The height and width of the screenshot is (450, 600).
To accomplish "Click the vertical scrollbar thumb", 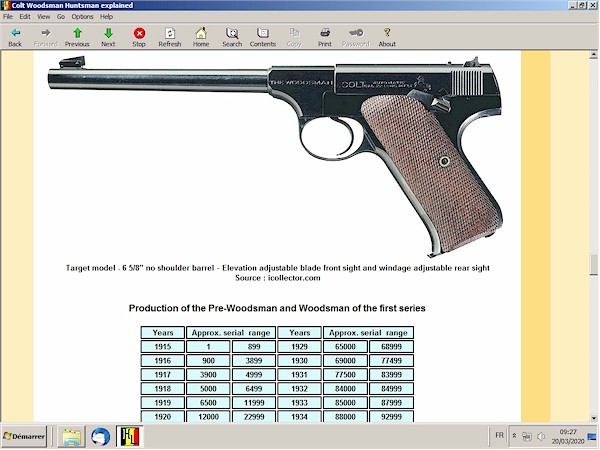I will (x=593, y=264).
